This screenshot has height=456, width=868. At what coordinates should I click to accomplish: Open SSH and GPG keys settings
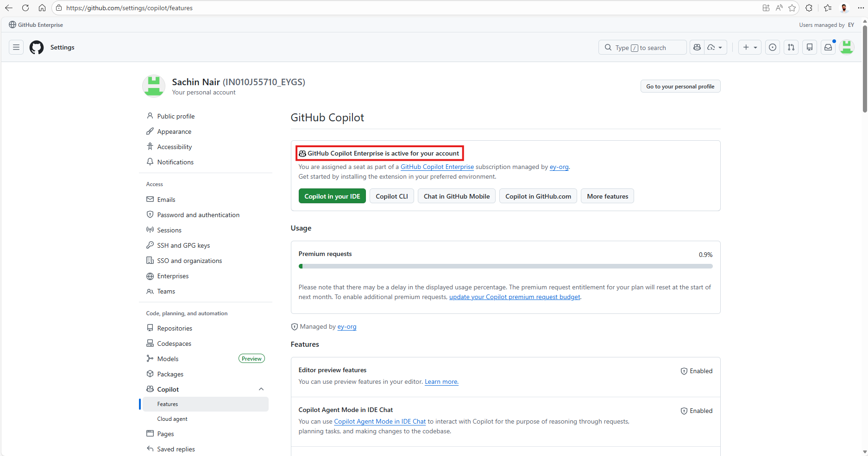[183, 245]
